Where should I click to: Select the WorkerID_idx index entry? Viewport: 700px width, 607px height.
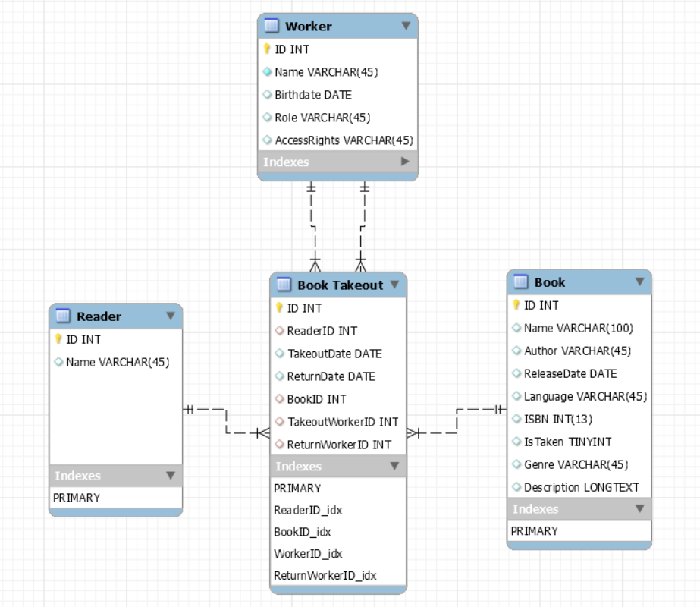pos(307,554)
